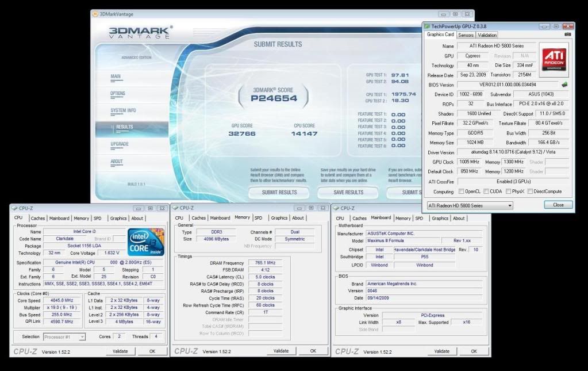This screenshot has height=371, width=588.
Task: Click the Close button in GPU-Z
Action: pos(558,205)
